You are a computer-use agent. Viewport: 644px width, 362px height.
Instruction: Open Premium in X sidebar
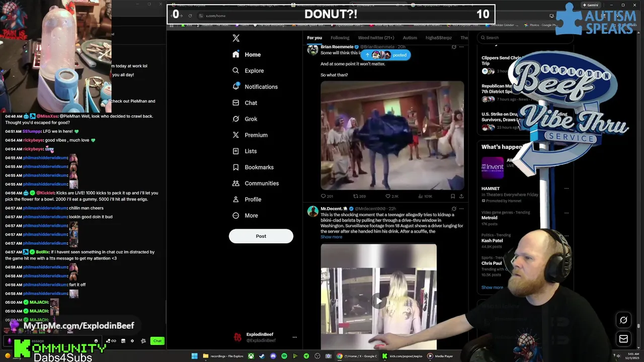pyautogui.click(x=250, y=135)
